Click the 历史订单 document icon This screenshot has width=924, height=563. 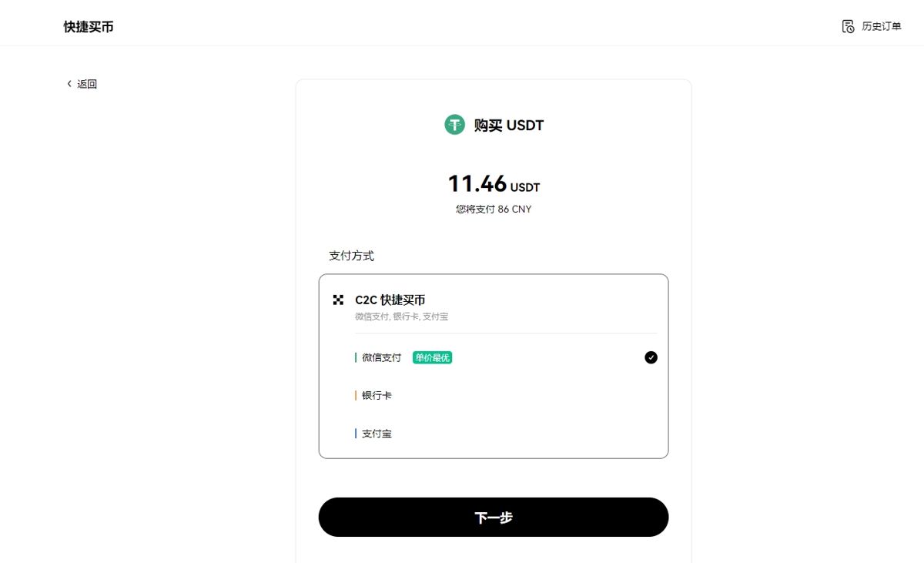click(848, 27)
